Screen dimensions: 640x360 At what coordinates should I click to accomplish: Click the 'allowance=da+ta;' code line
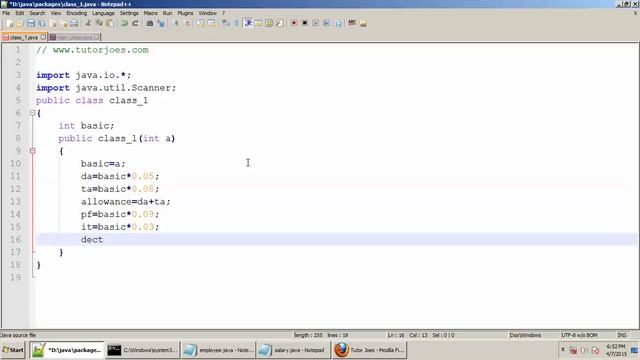pos(125,202)
